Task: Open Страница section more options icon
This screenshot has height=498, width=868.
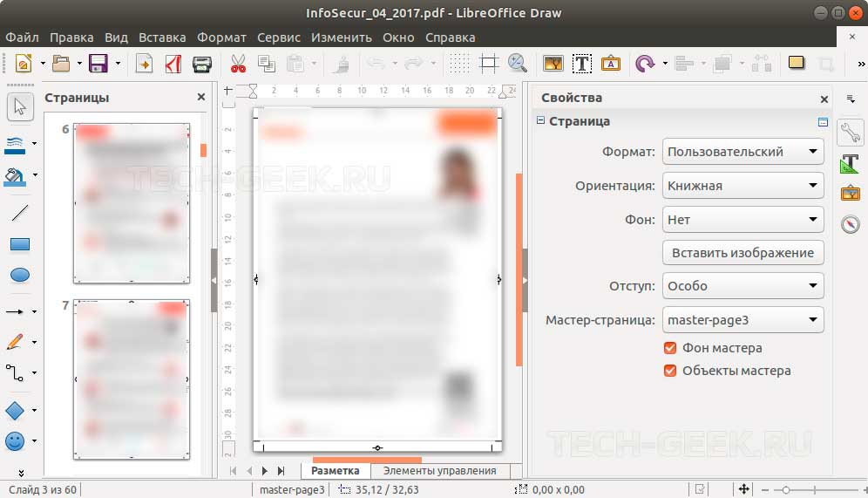Action: click(824, 121)
